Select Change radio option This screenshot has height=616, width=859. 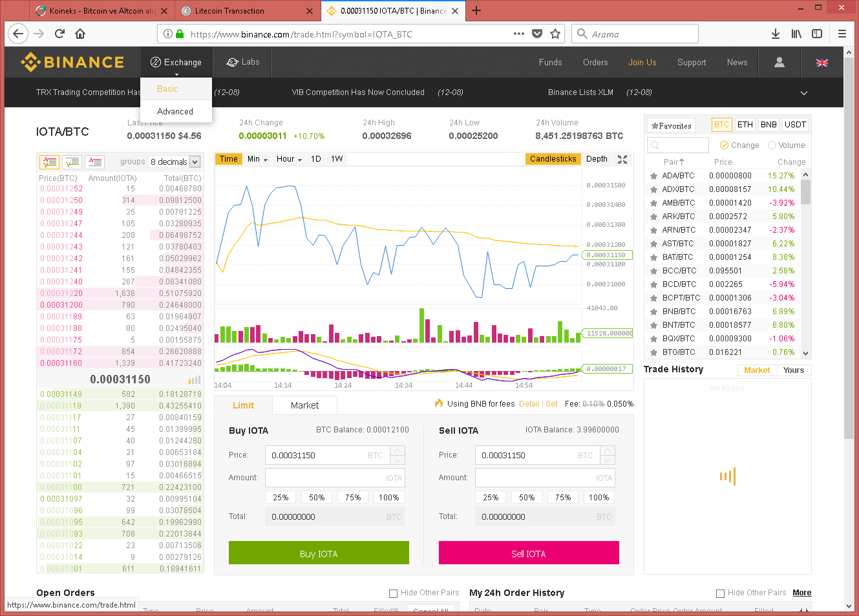[724, 145]
